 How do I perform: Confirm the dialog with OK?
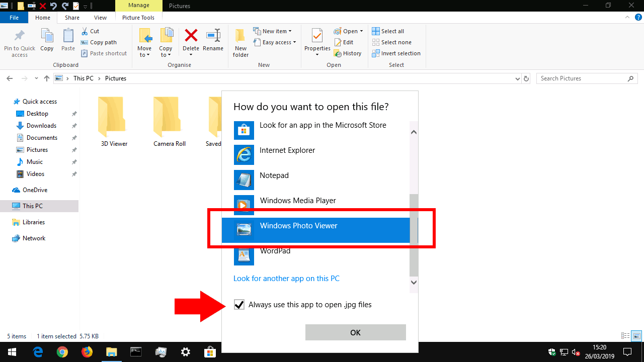pos(355,332)
